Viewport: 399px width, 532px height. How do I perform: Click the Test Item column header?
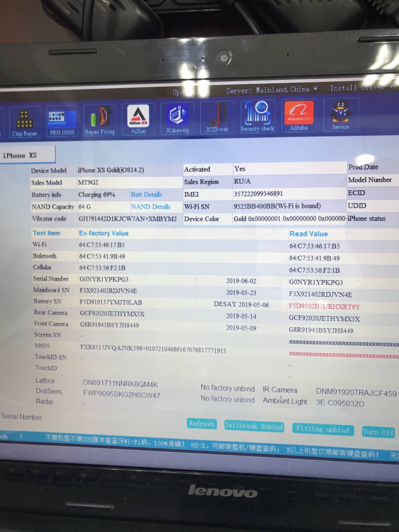tap(46, 233)
